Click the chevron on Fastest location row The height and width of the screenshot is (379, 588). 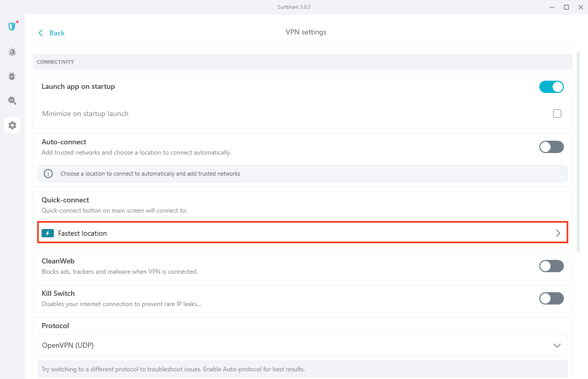tap(558, 233)
